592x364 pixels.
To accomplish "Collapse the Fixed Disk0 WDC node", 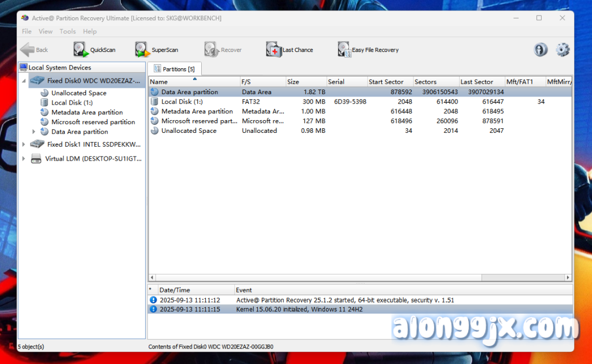I will pyautogui.click(x=24, y=81).
